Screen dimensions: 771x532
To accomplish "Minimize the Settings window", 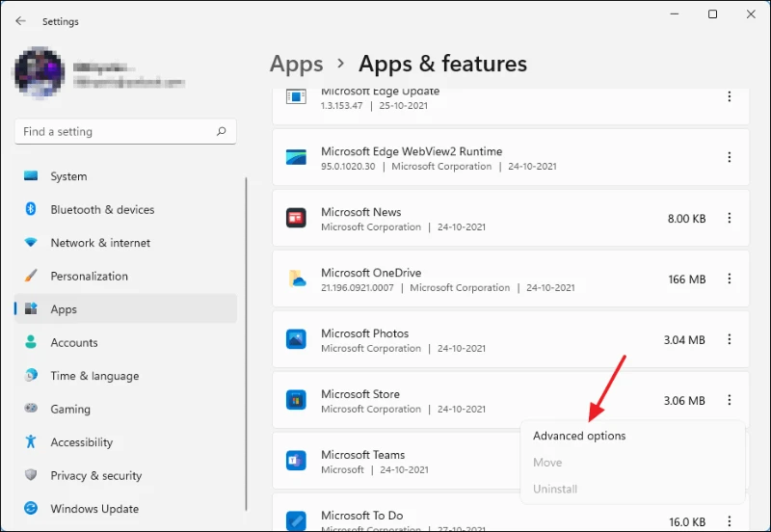I will pos(675,14).
